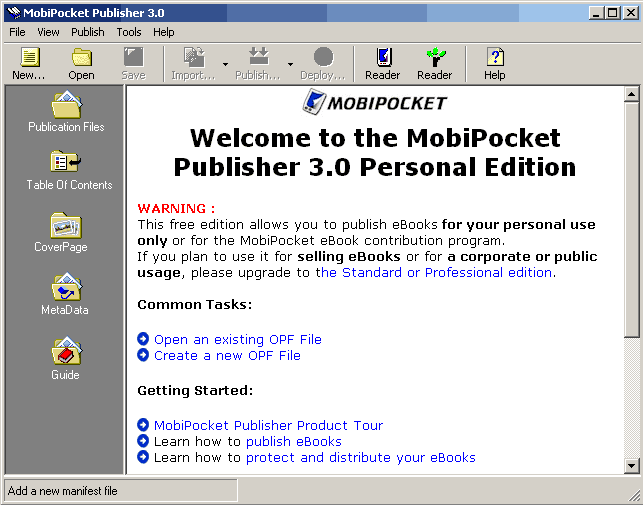
Task: Click the MobiPocket logo at the top of the page
Action: pos(374,103)
